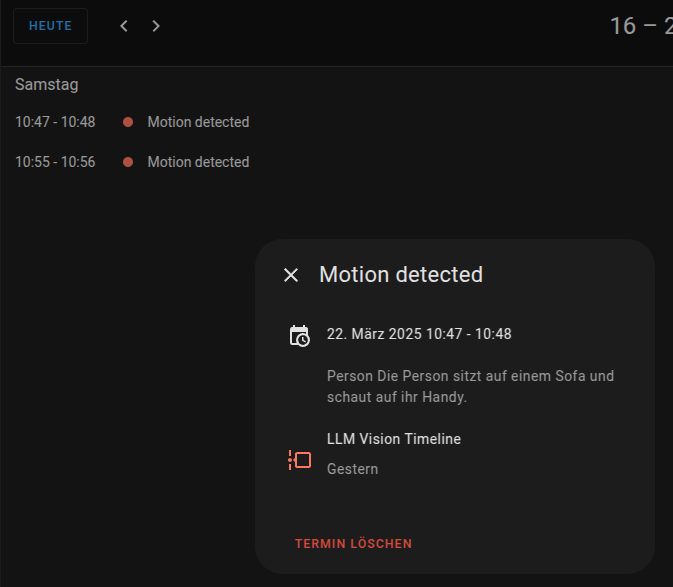Screen dimensions: 673x587
Task: Click the red dot of the 10:55 event
Action: pos(128,162)
